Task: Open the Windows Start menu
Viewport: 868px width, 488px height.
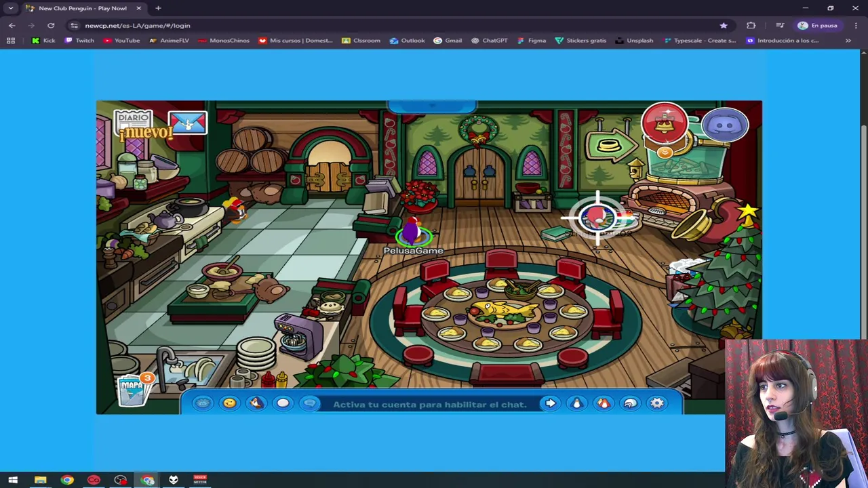Action: (13, 480)
